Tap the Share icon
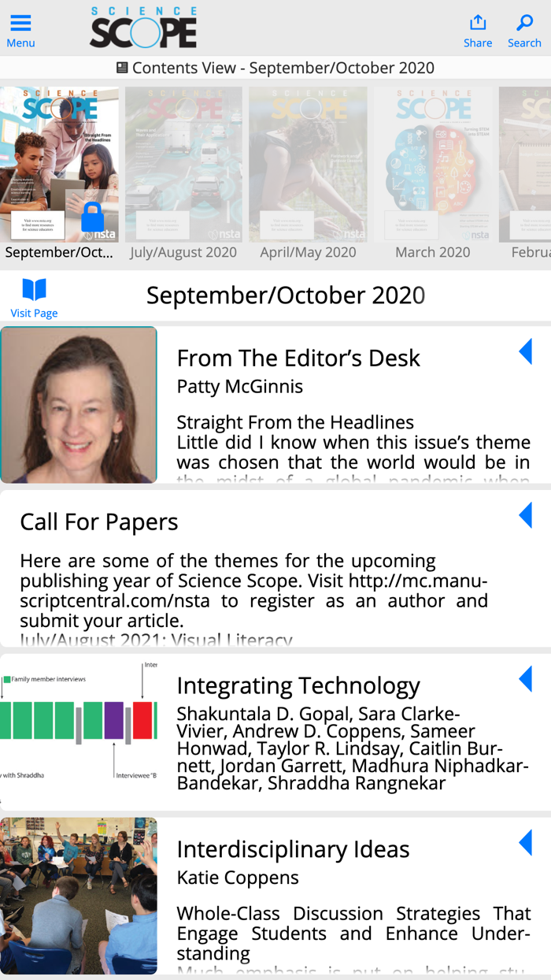 (478, 23)
